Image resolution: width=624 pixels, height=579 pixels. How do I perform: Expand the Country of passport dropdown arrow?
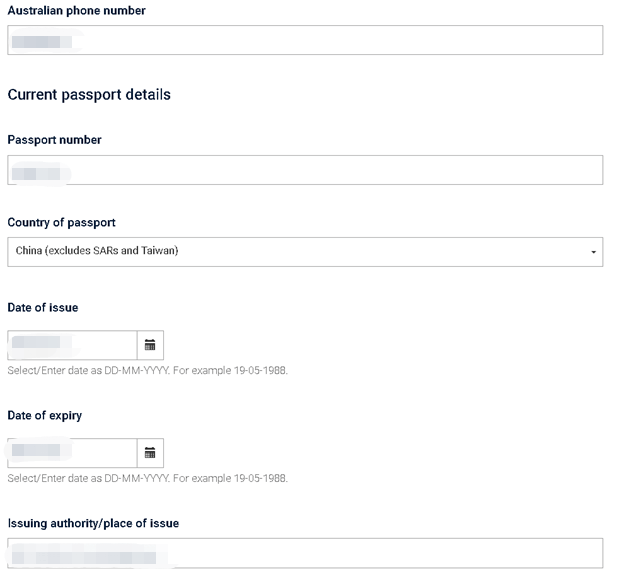click(x=593, y=252)
